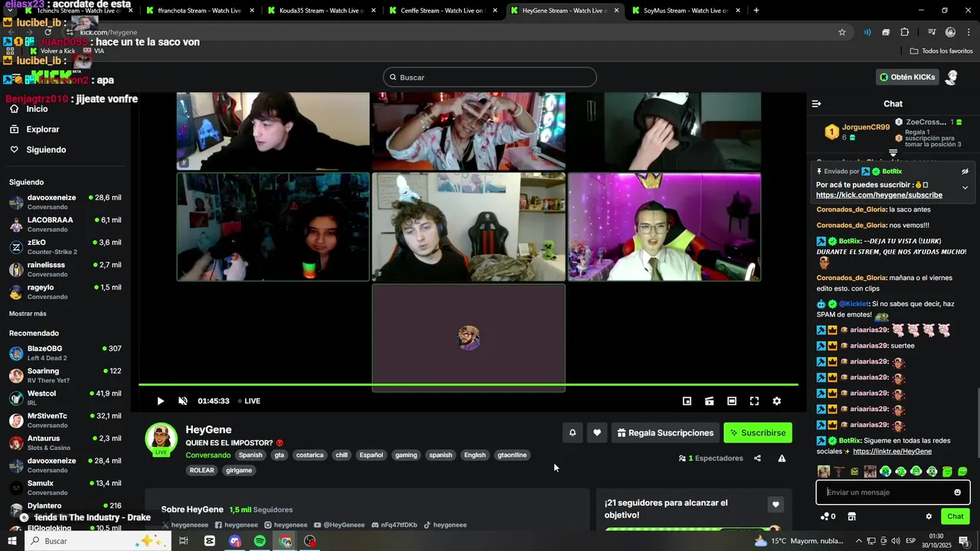View channel points balance
This screenshot has width=980, height=551.
pyautogui.click(x=828, y=517)
